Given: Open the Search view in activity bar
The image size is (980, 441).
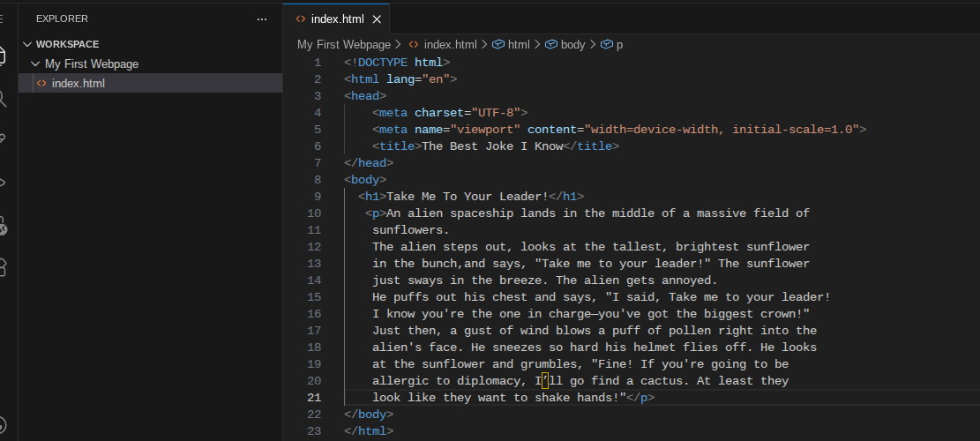Looking at the screenshot, I should tap(4, 99).
